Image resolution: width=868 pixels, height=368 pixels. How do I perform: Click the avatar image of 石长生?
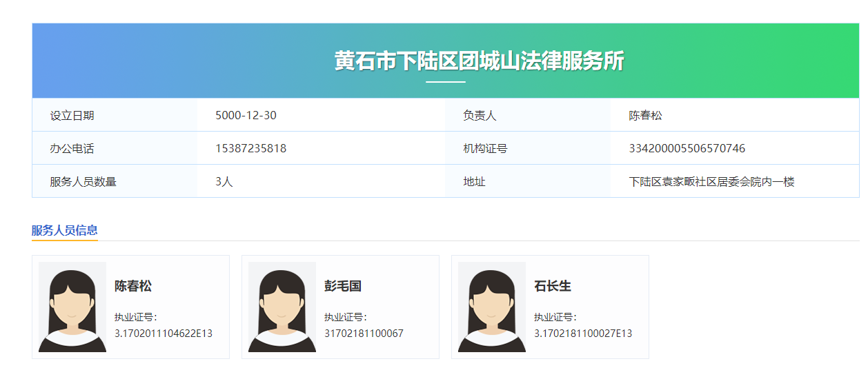click(x=492, y=307)
